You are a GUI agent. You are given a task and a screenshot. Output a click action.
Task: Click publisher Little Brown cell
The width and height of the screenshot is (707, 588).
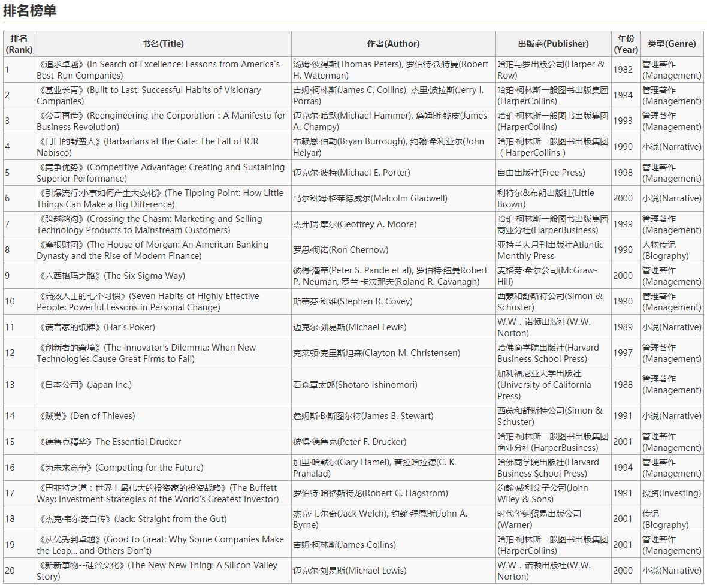pos(553,198)
